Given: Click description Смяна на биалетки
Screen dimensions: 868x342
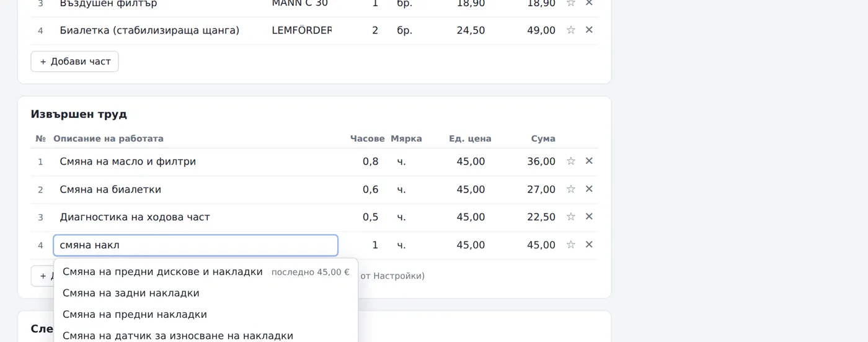Looking at the screenshot, I should pos(110,189).
